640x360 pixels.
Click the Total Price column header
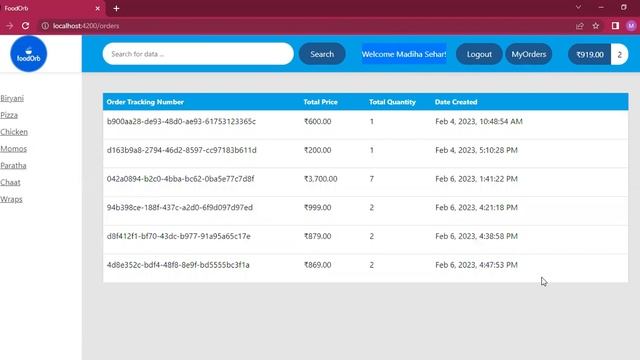tap(320, 102)
